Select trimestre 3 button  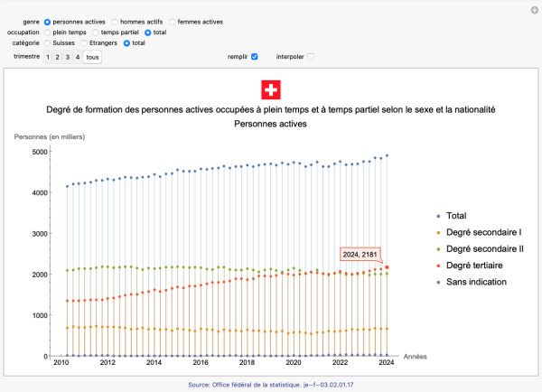pos(68,57)
